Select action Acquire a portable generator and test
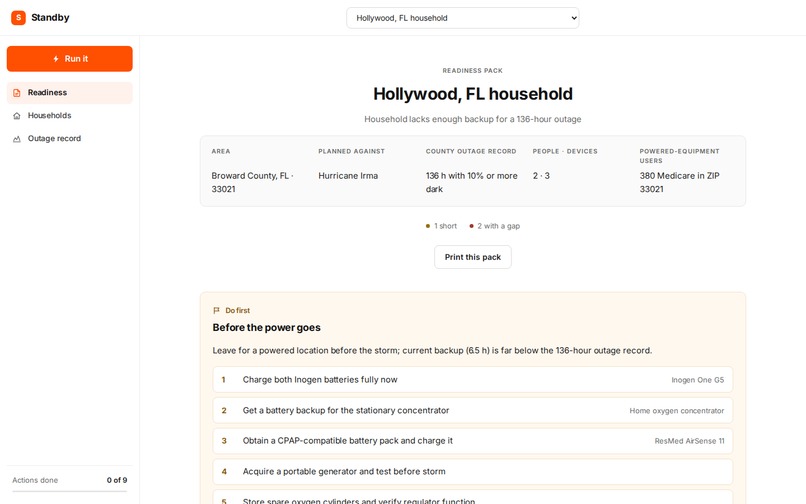The width and height of the screenshot is (806, 504). pos(472,472)
